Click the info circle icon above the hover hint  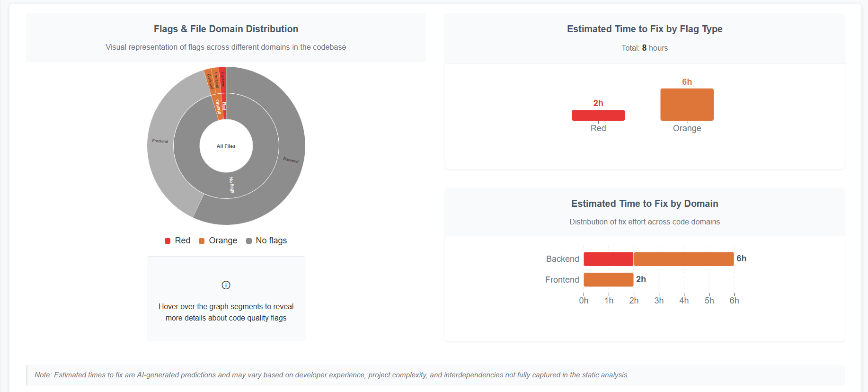tap(226, 285)
